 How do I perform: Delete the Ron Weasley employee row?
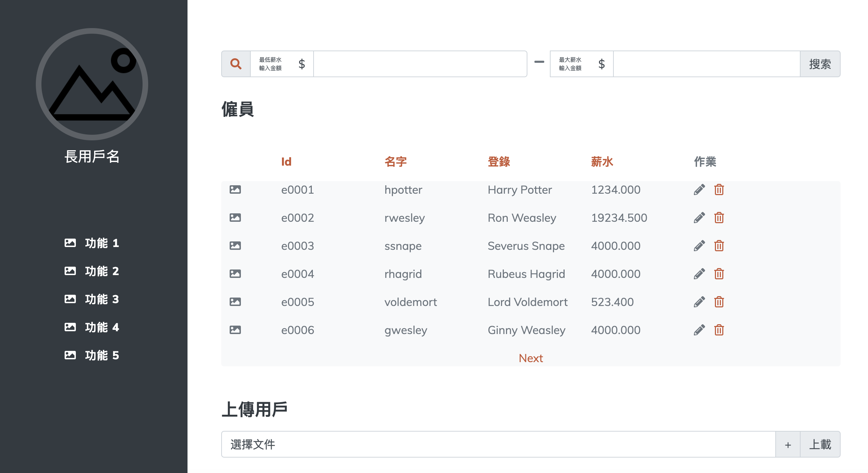point(719,218)
